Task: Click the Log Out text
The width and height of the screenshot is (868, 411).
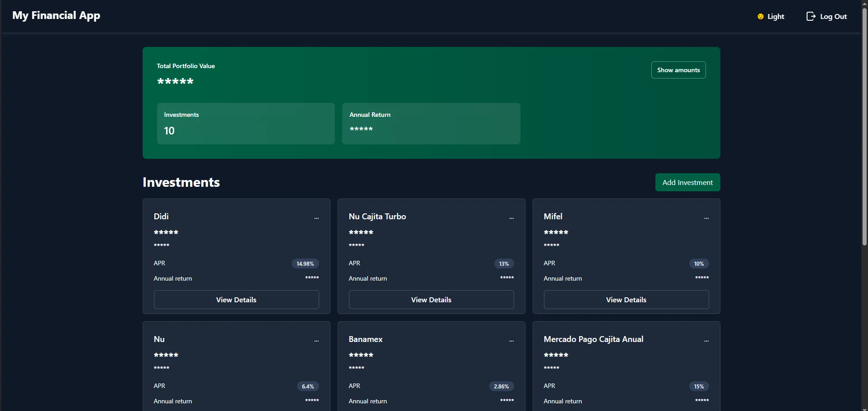Action: pyautogui.click(x=833, y=17)
